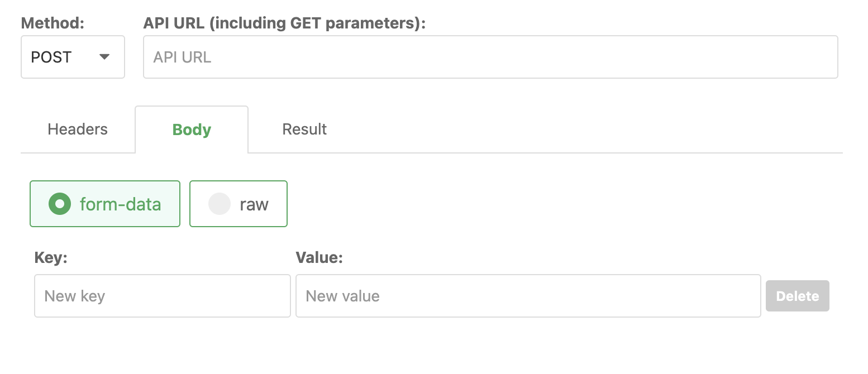Click the green dot in form-data radio

tap(60, 204)
